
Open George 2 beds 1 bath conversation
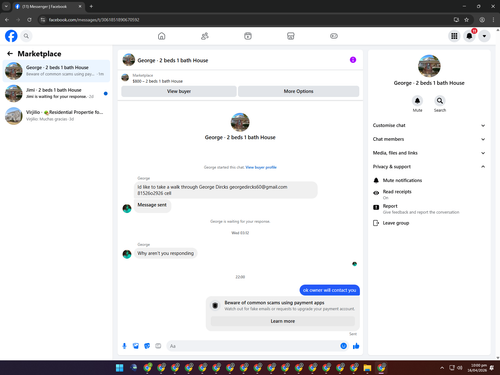coord(56,71)
